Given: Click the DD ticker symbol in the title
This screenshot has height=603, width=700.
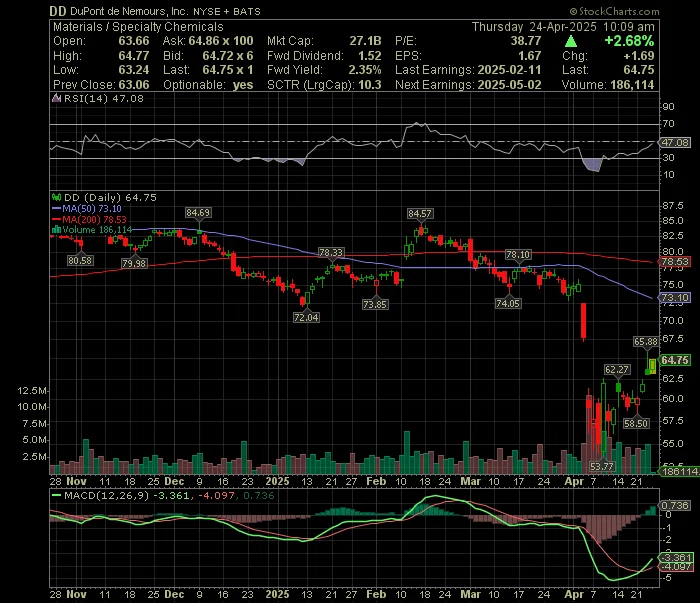Looking at the screenshot, I should 58,11.
